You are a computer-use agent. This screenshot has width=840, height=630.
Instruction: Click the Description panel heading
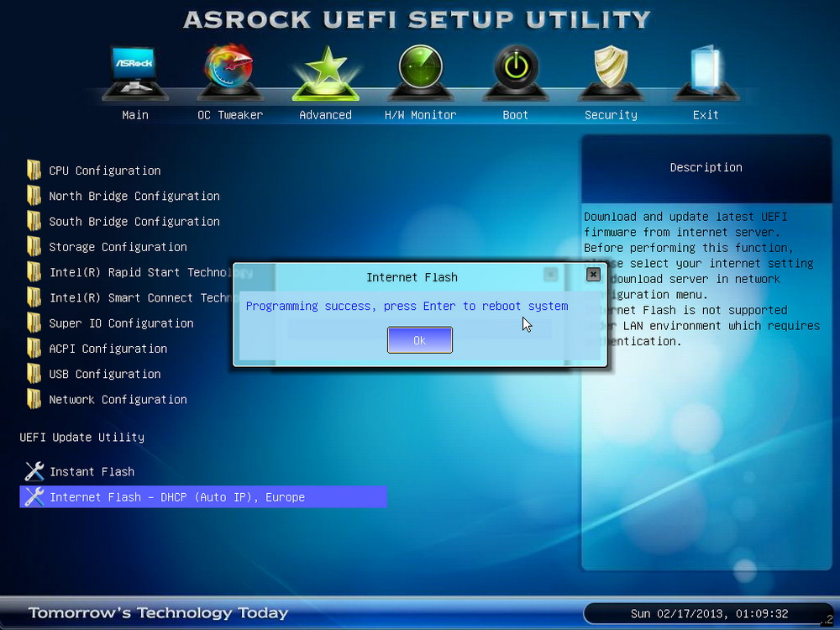pyautogui.click(x=706, y=167)
